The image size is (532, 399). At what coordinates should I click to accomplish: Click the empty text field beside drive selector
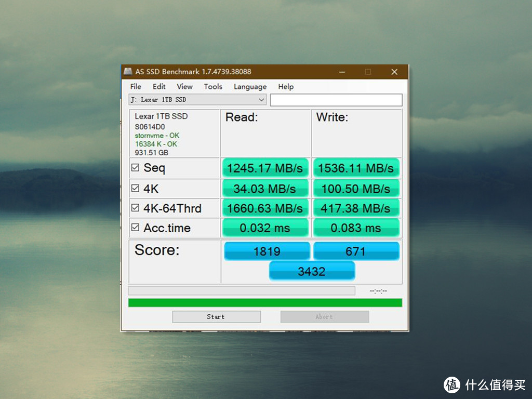coord(336,100)
